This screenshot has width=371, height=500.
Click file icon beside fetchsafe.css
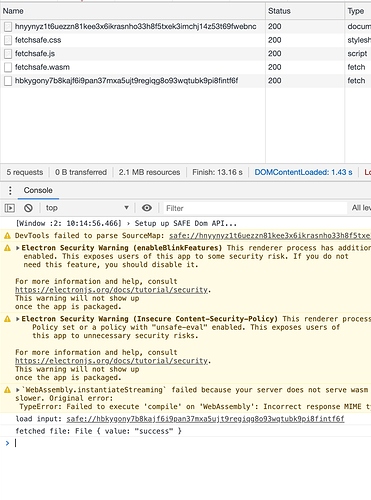8,40
